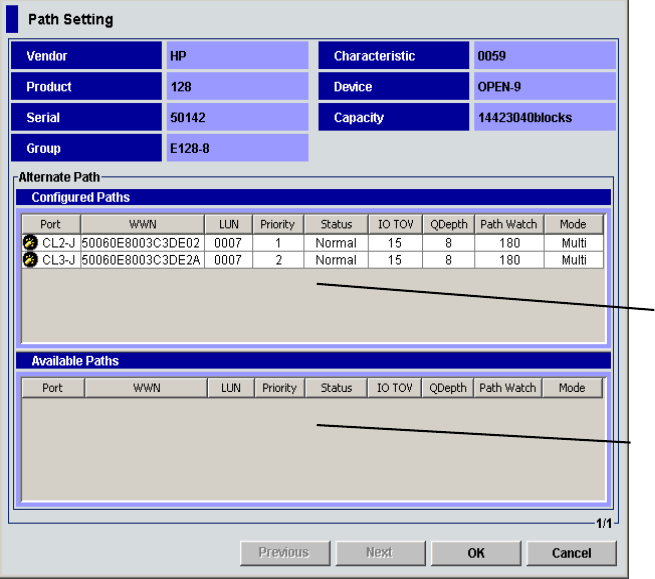Click Mode column header in Available Paths

point(572,388)
